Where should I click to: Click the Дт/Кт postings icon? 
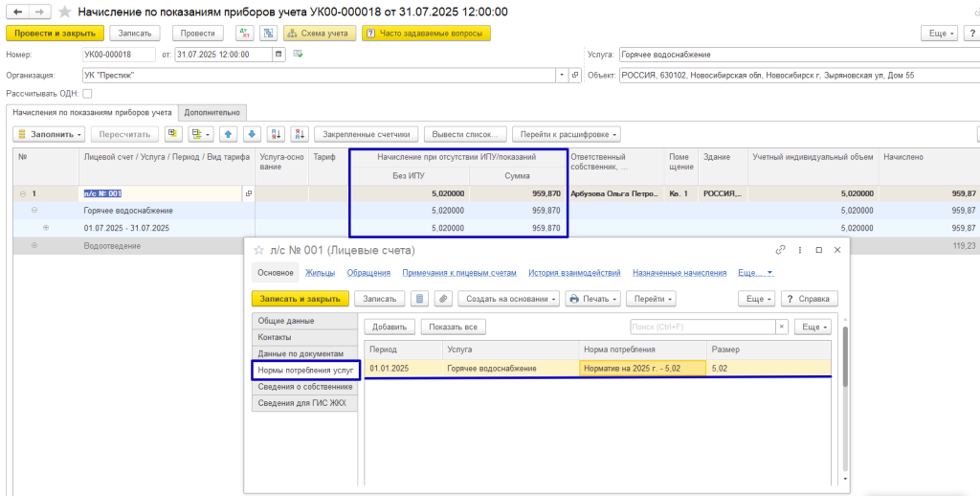tap(243, 34)
